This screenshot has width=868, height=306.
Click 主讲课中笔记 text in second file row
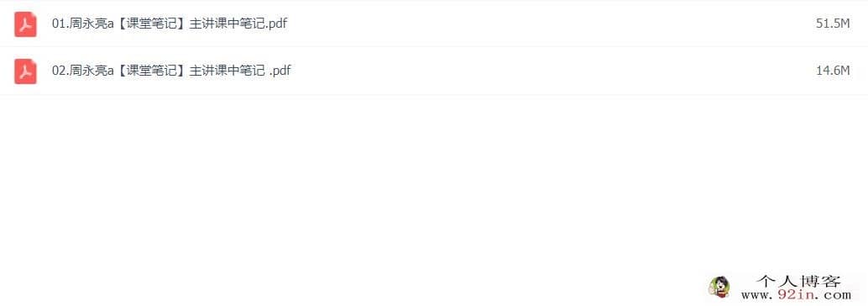(227, 71)
